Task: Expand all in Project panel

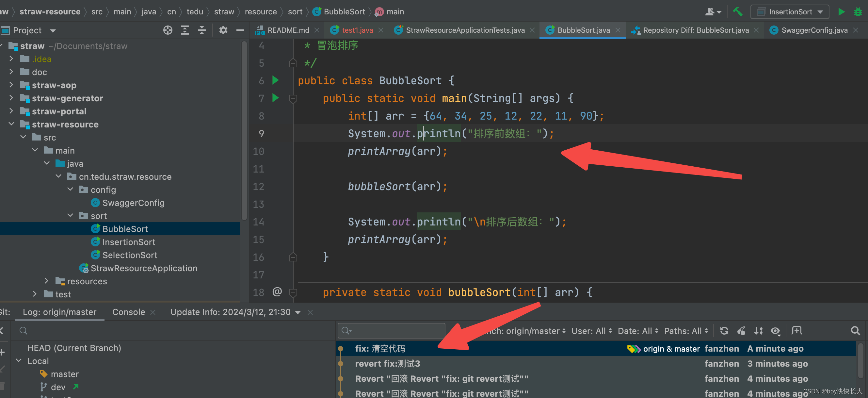Action: [x=185, y=30]
